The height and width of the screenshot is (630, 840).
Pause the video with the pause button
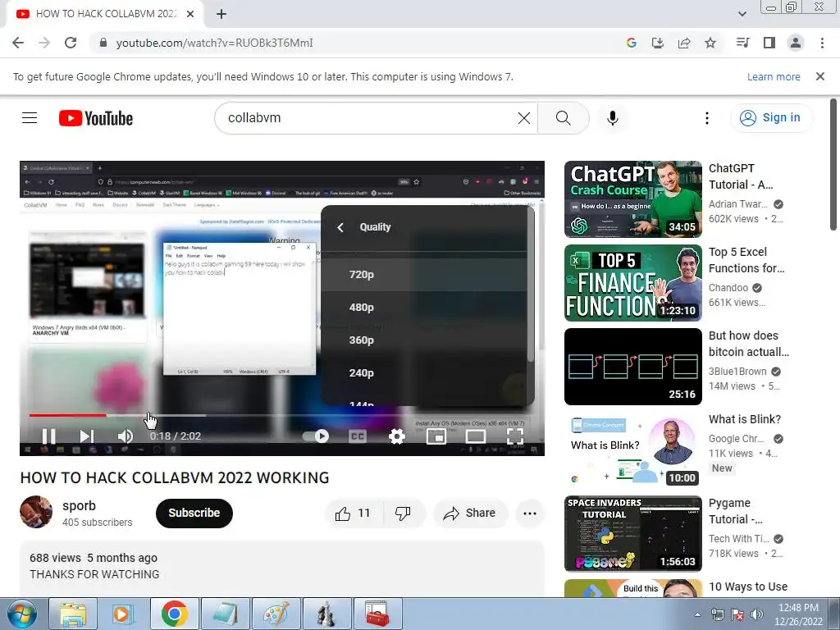48,436
